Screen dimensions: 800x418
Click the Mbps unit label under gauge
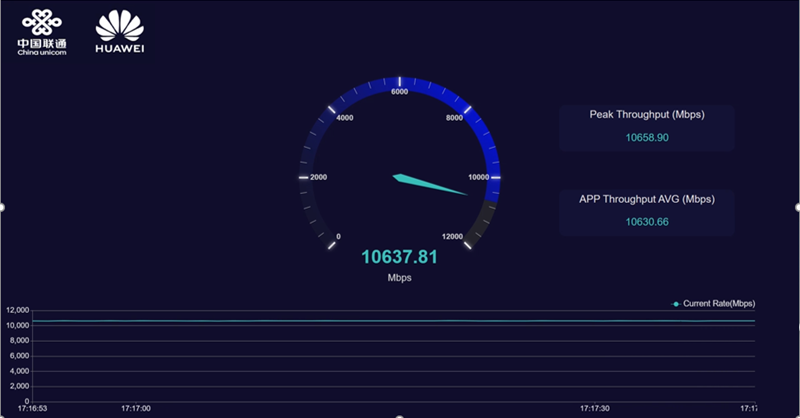point(399,278)
